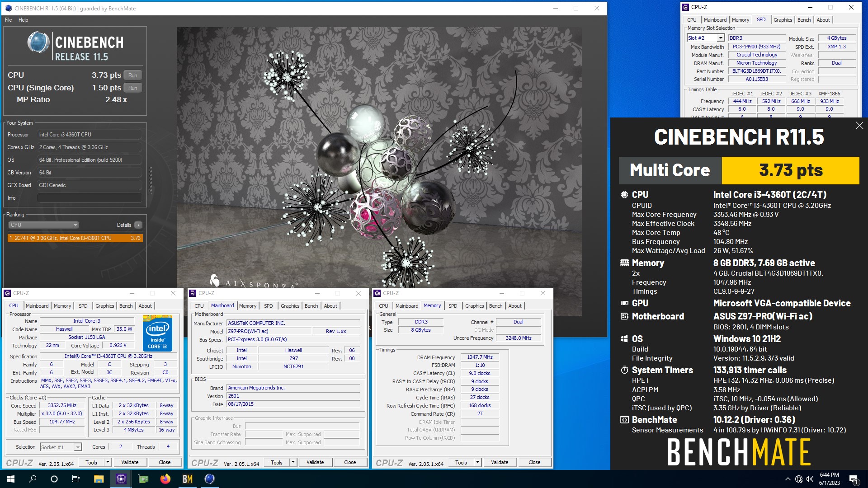Open volume speaker icon in system tray
868x488 pixels.
809,479
